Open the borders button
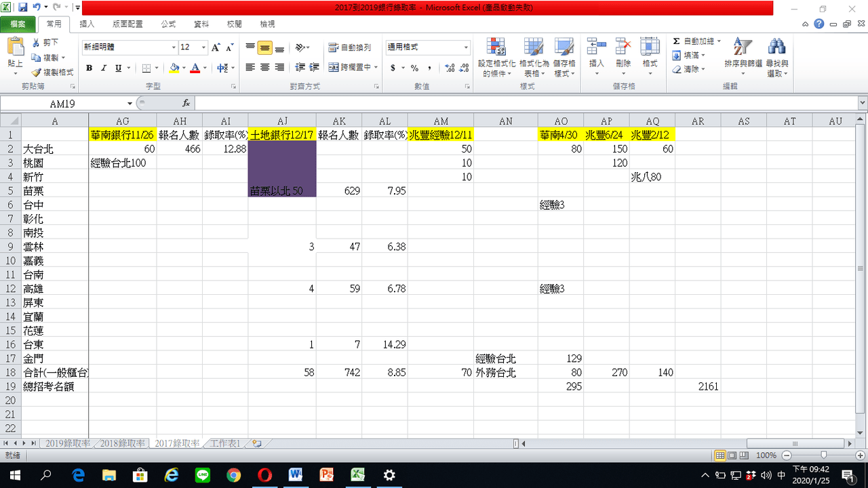 coord(146,68)
